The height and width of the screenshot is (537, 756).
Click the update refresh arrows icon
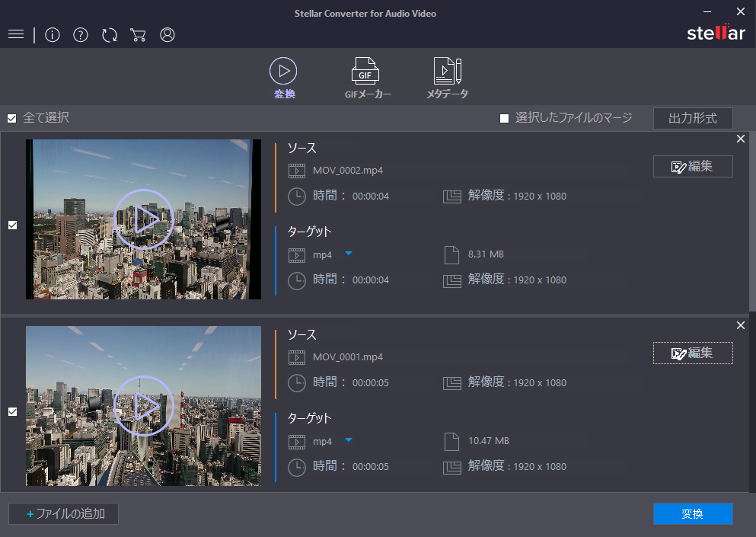[110, 35]
